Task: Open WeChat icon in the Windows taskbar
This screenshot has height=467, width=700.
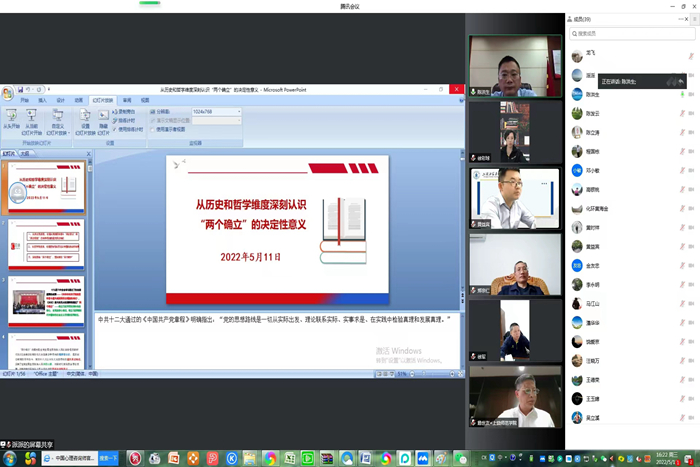Action: click(x=461, y=458)
